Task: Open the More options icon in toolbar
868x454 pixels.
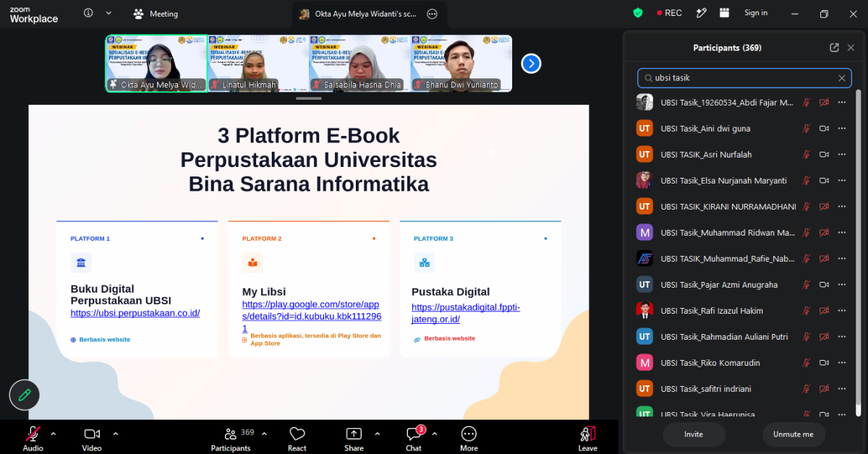Action: (469, 434)
